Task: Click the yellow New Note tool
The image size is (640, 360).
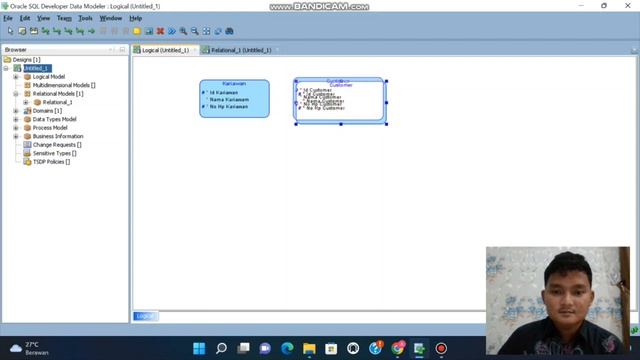Action: tap(137, 31)
